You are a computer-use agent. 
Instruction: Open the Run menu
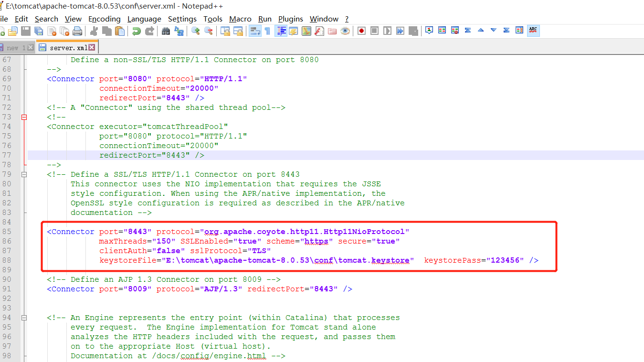[x=265, y=19]
